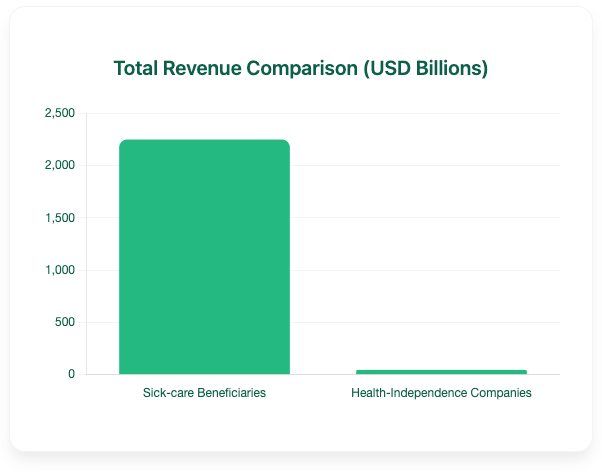Click the rounded top edge of Sick-care bar

coord(204,141)
